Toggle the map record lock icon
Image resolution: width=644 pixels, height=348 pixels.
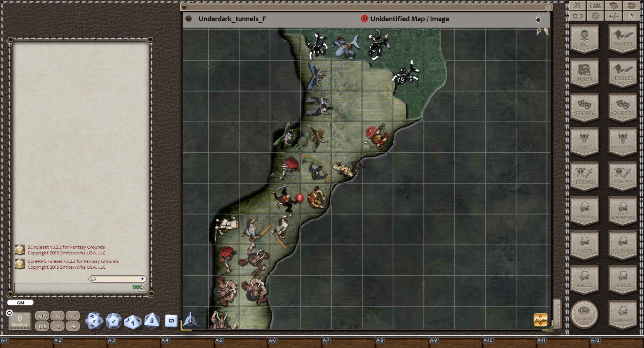pos(538,19)
